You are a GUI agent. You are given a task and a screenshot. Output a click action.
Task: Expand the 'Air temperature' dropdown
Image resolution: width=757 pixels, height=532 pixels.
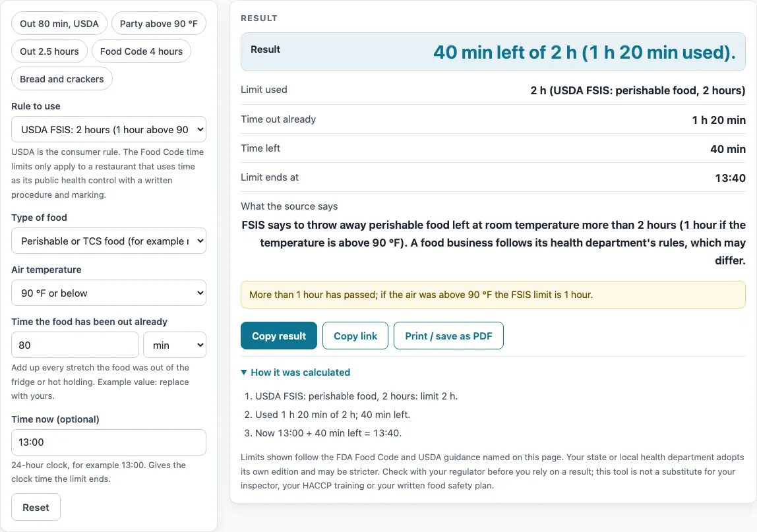[109, 293]
